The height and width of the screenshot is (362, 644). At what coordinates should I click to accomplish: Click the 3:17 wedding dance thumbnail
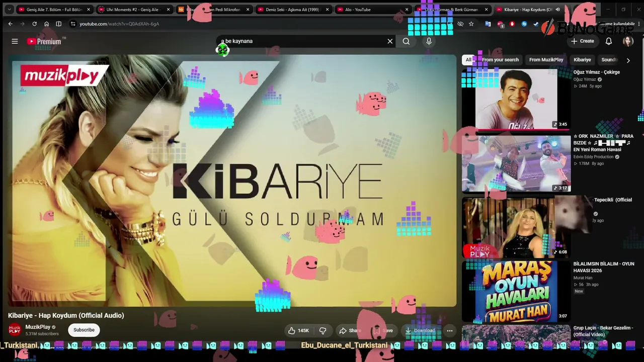point(516,163)
